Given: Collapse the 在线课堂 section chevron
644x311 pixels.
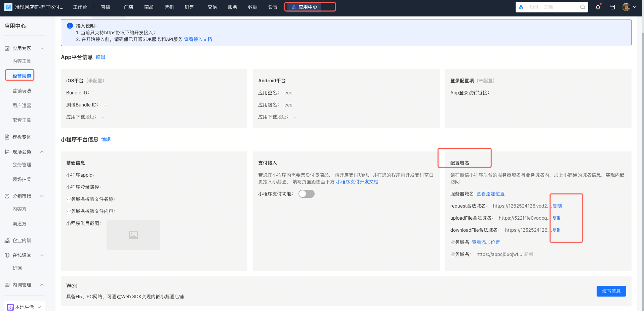Looking at the screenshot, I should (42, 255).
